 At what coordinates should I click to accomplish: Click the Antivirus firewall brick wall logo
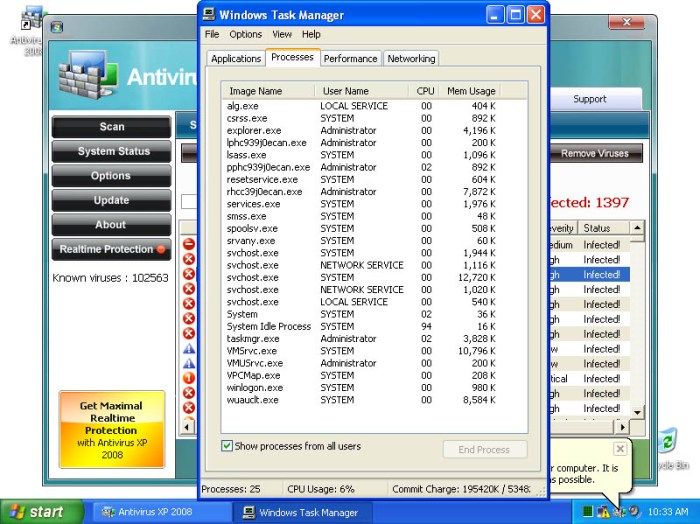88,74
